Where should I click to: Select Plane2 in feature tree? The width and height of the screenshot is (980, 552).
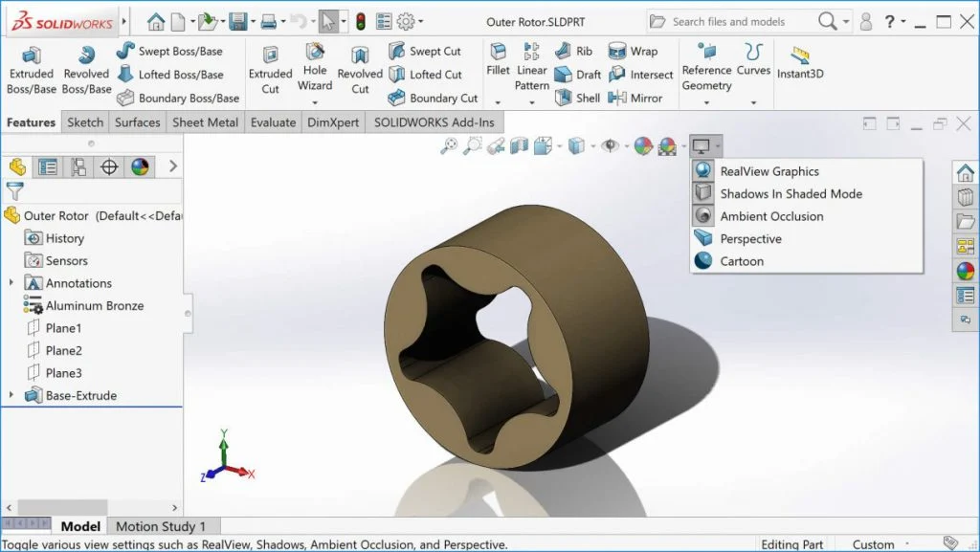pos(55,350)
